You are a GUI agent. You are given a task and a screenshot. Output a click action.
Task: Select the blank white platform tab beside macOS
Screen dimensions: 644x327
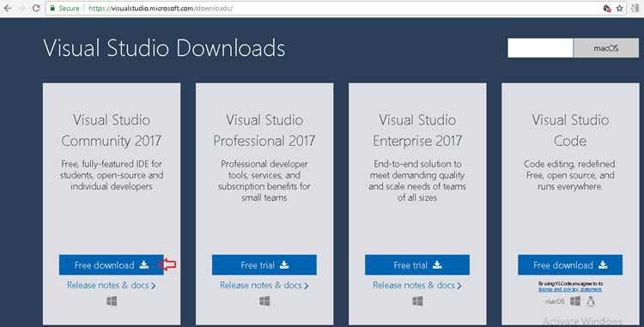point(540,48)
